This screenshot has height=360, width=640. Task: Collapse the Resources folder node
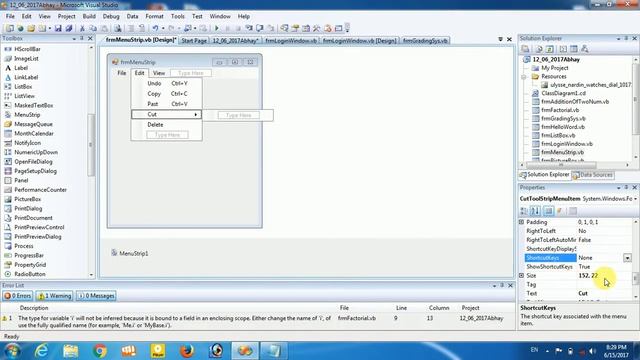(x=524, y=77)
